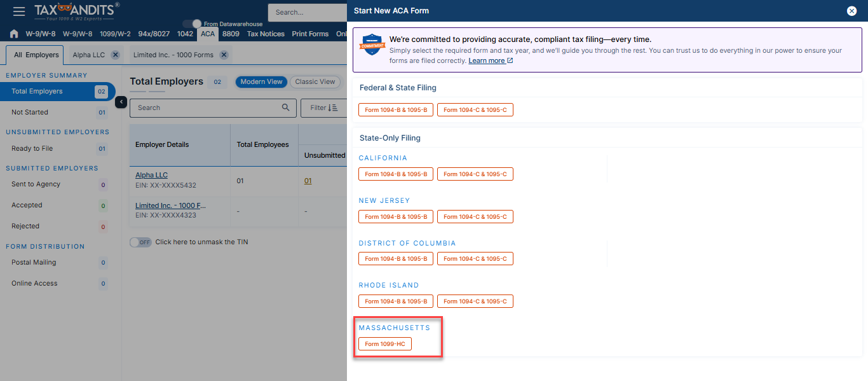This screenshot has height=381, width=868.
Task: Select Ready to File in sidebar
Action: pyautogui.click(x=57, y=149)
